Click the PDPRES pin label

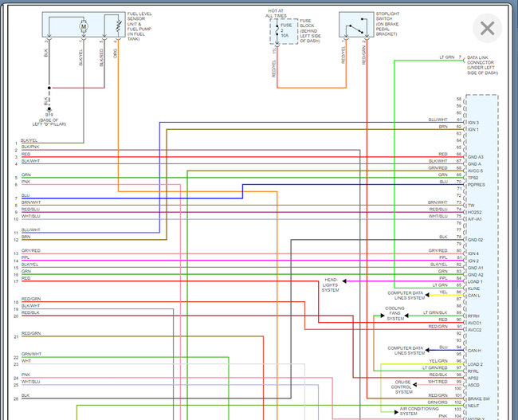(x=478, y=185)
